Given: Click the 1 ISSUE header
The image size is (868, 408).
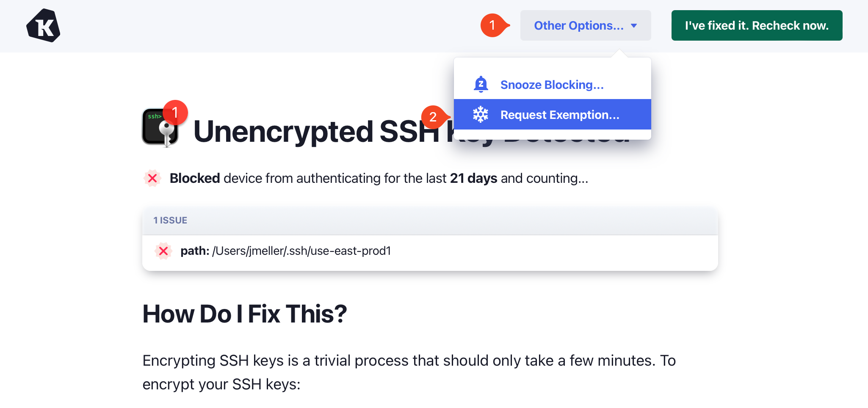Looking at the screenshot, I should pos(170,220).
